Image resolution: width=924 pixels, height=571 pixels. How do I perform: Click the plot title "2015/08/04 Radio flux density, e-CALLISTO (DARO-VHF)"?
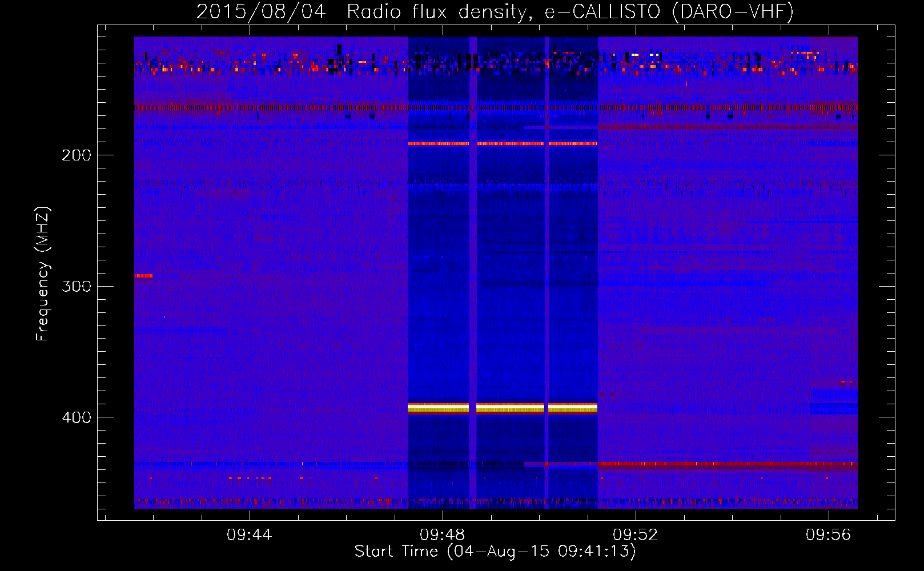[x=495, y=11]
